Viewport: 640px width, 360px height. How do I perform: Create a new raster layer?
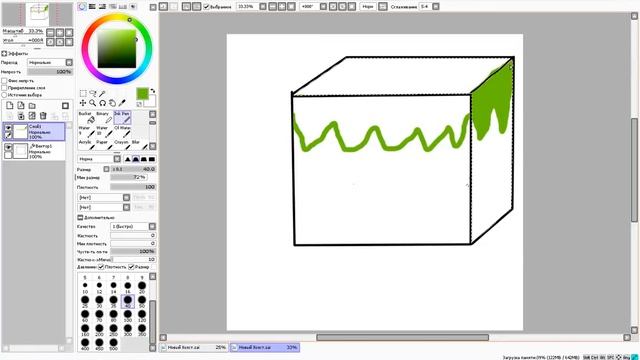point(9,106)
